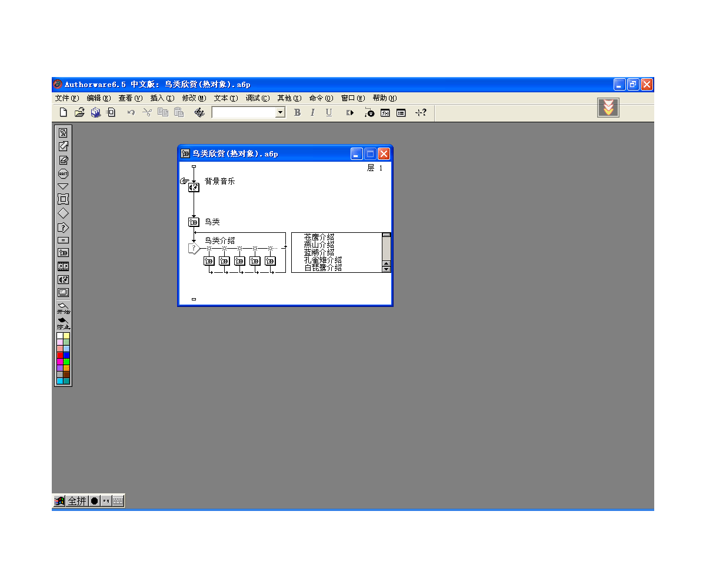
Task: Click the IME soft keyboard icon
Action: [x=118, y=501]
